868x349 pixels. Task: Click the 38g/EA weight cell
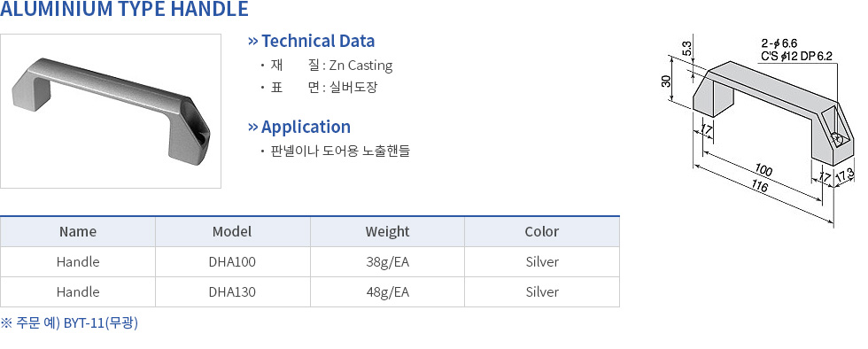pos(388,262)
